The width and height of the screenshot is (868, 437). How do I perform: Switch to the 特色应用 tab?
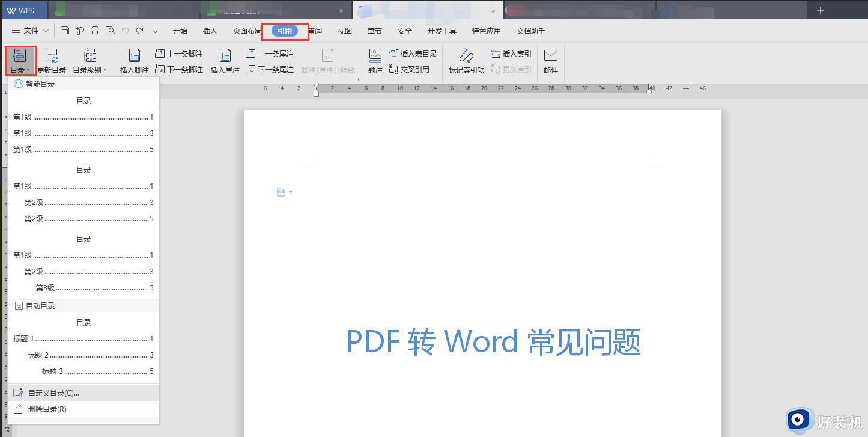[487, 31]
